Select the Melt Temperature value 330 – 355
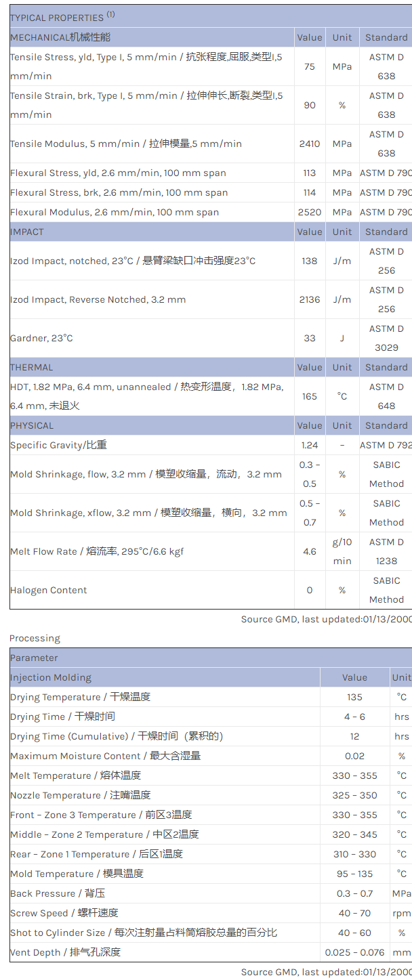Image resolution: width=412 pixels, height=980 pixels. 354,775
